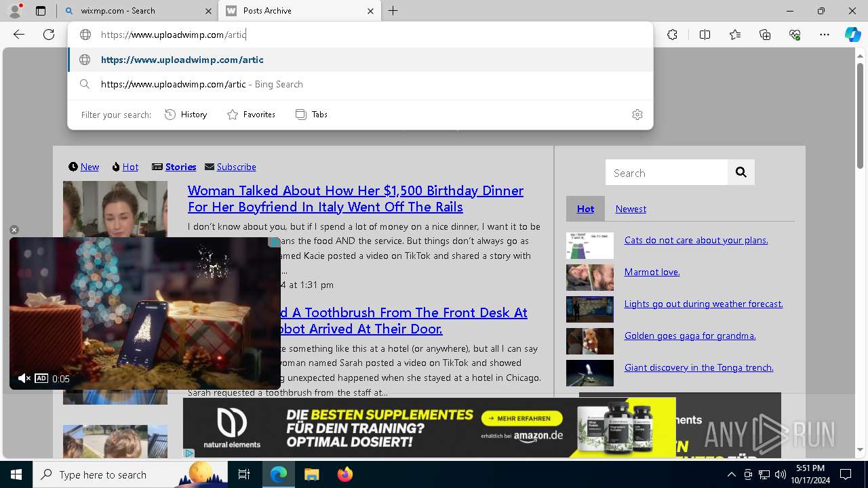Toggle split screen icon
The height and width of the screenshot is (488, 868).
[705, 35]
